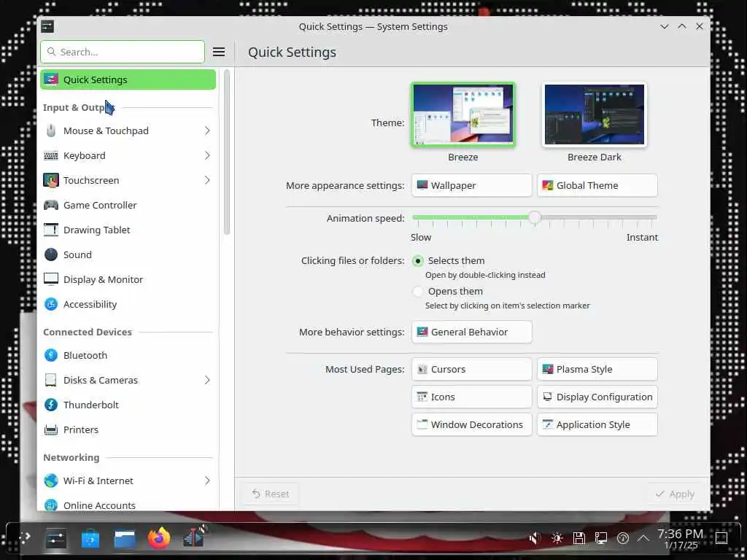Click the magnifier icon in search box
This screenshot has width=747, height=560.
(x=52, y=52)
